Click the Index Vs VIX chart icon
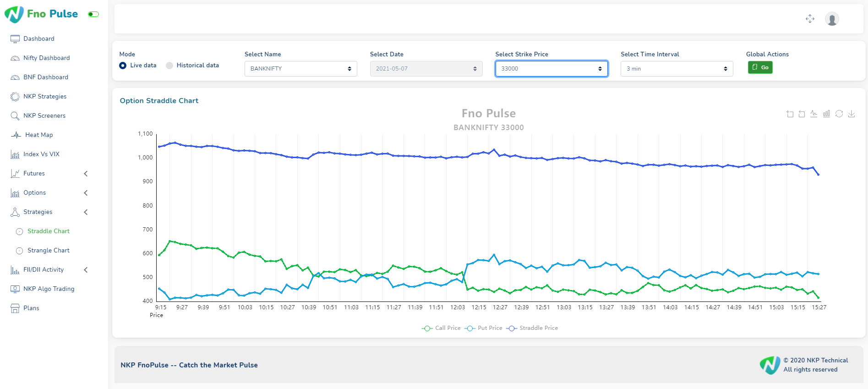The height and width of the screenshot is (389, 868). pos(15,154)
